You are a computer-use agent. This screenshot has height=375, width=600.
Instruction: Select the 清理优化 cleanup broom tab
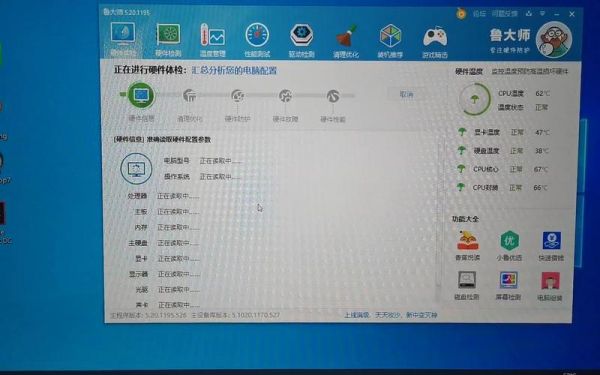pyautogui.click(x=346, y=41)
